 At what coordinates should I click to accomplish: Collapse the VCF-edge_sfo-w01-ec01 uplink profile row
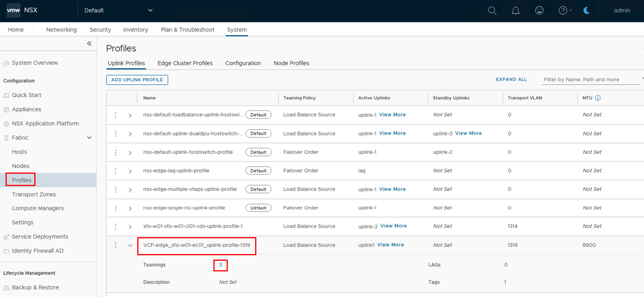pyautogui.click(x=130, y=245)
